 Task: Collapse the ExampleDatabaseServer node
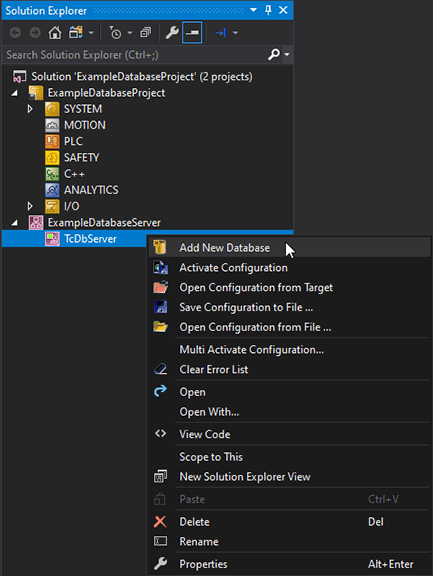[14, 223]
